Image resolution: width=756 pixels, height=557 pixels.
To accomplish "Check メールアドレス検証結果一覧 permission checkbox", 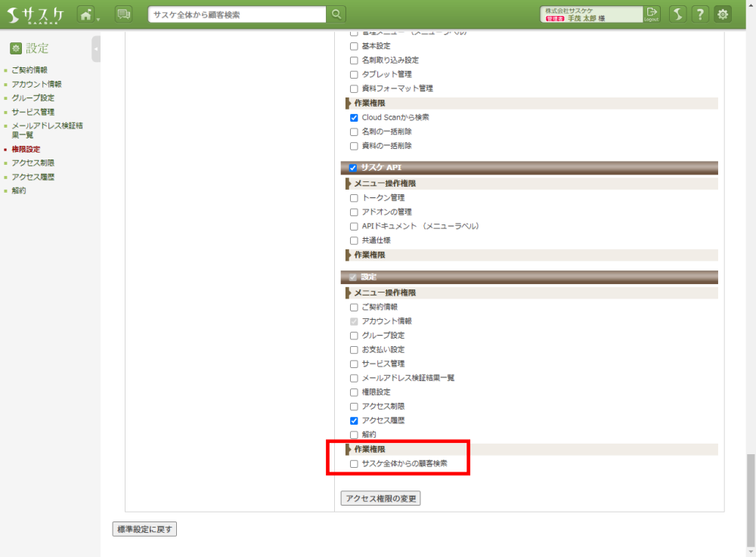I will (354, 378).
